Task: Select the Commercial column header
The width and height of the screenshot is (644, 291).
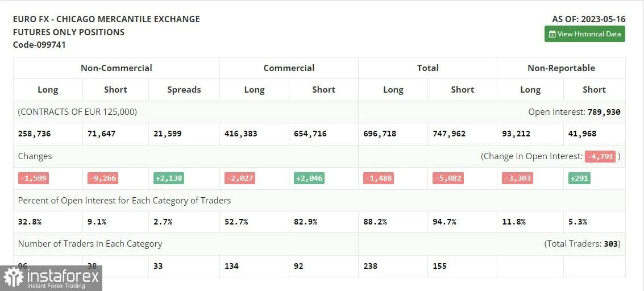Action: pyautogui.click(x=289, y=68)
